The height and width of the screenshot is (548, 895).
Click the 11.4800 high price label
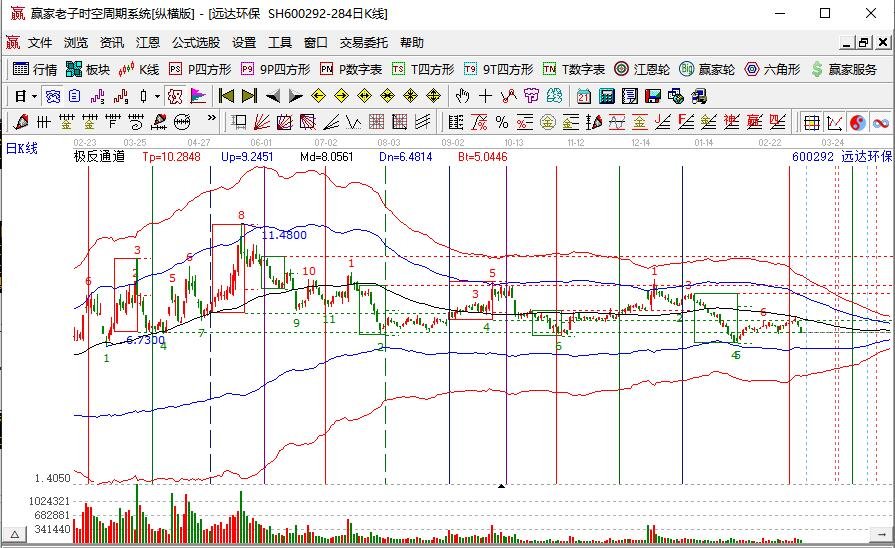coord(284,235)
